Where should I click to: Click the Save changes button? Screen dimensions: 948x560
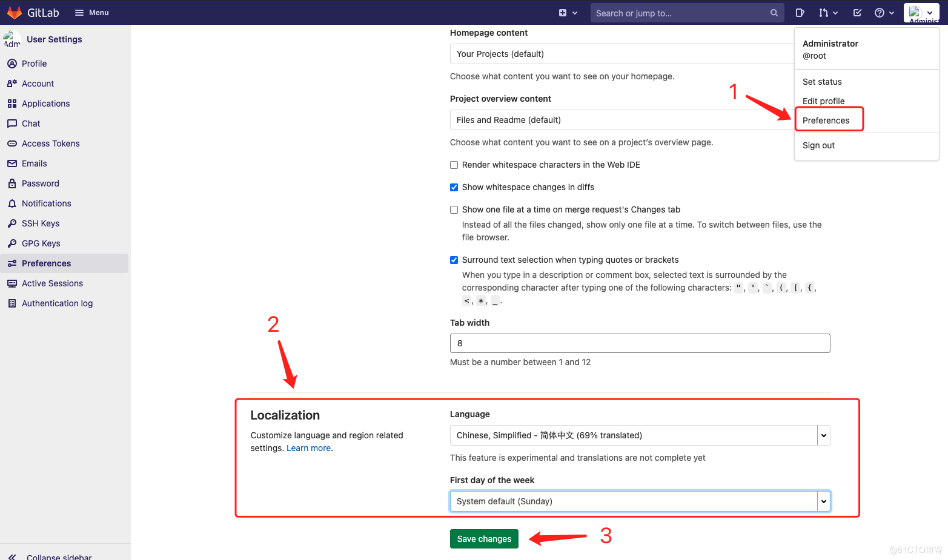coord(484,539)
